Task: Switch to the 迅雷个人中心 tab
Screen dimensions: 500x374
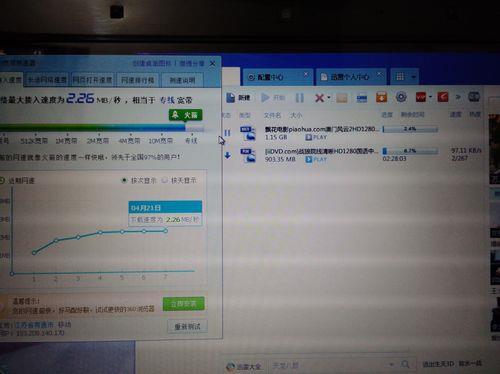Action: 351,77
